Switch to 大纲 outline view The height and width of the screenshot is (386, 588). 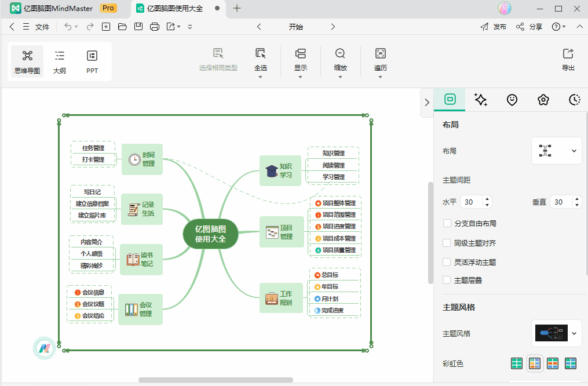[60, 61]
